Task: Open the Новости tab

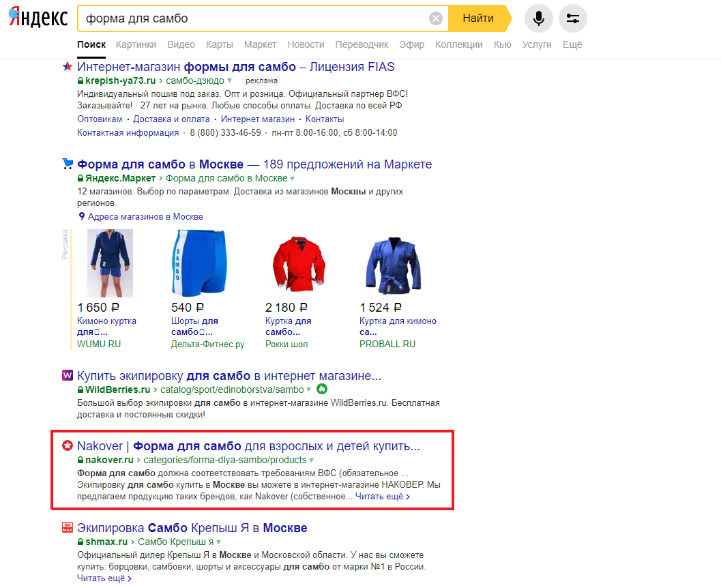Action: (x=306, y=44)
